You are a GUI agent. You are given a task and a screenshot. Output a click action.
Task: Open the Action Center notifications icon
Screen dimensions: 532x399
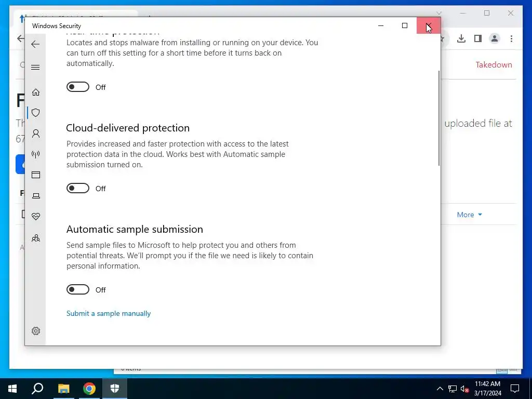tap(515, 389)
